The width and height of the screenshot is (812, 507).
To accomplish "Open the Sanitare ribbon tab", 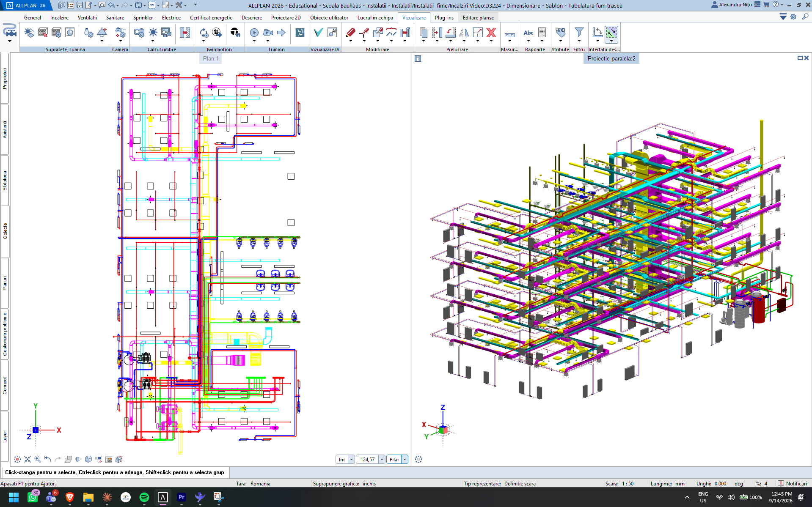I will pyautogui.click(x=115, y=18).
